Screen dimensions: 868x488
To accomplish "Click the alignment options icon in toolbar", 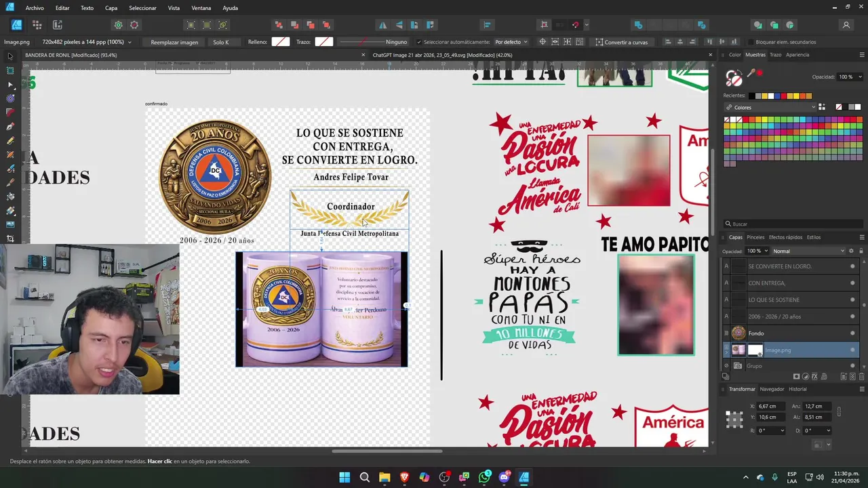I will tap(487, 25).
